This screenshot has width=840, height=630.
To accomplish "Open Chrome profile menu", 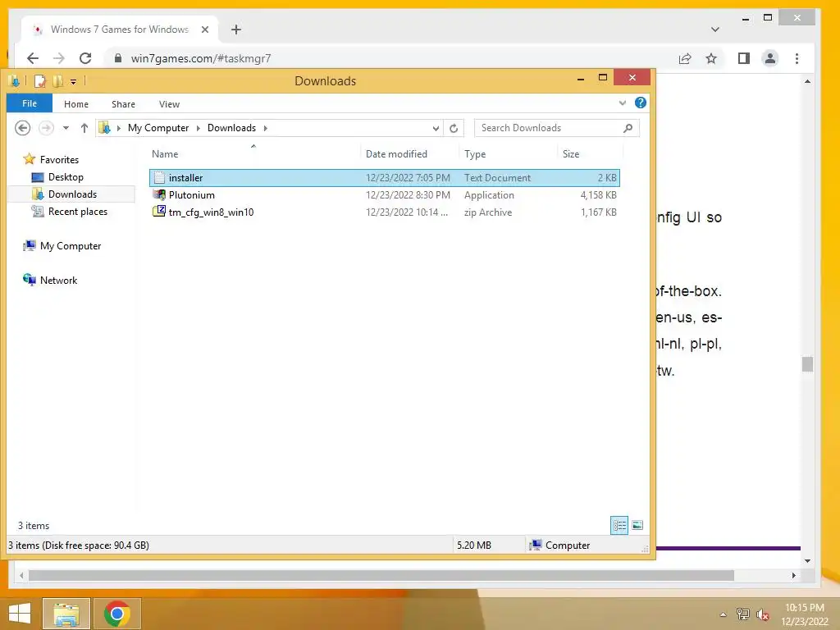I will point(769,58).
